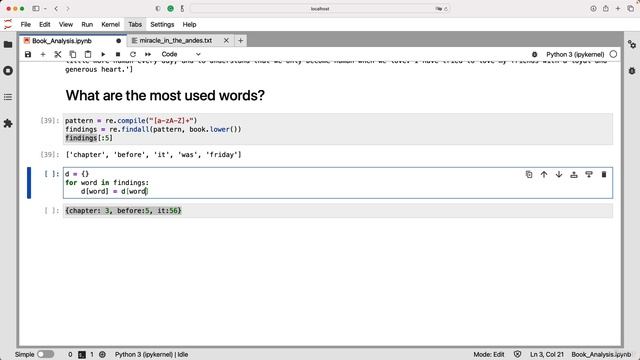
Task: Open the Edit menu
Action: tap(44, 24)
